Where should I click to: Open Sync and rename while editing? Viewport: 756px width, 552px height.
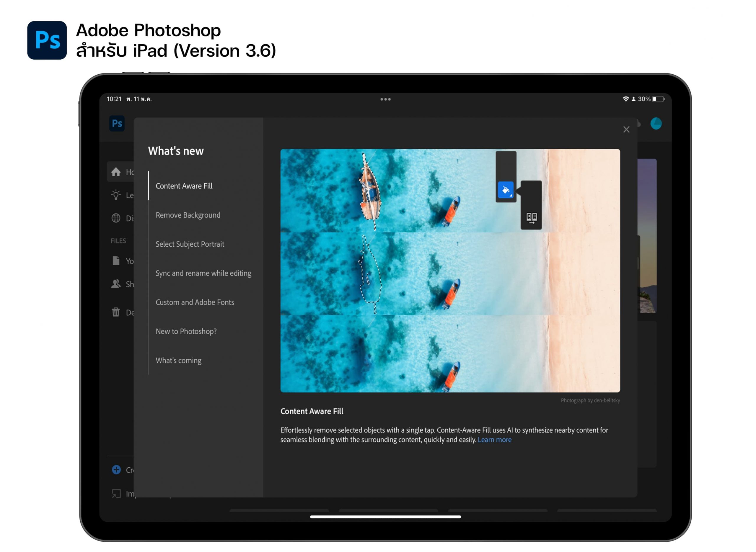(x=203, y=273)
